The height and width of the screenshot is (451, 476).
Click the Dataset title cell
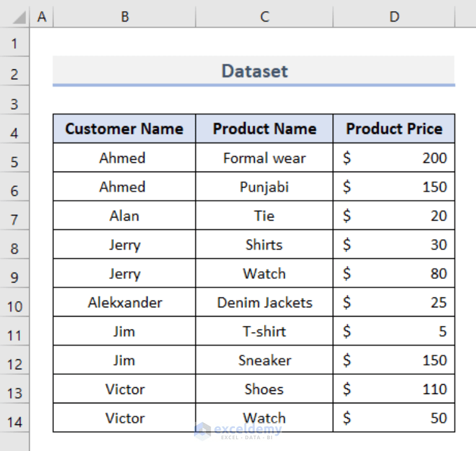[254, 71]
